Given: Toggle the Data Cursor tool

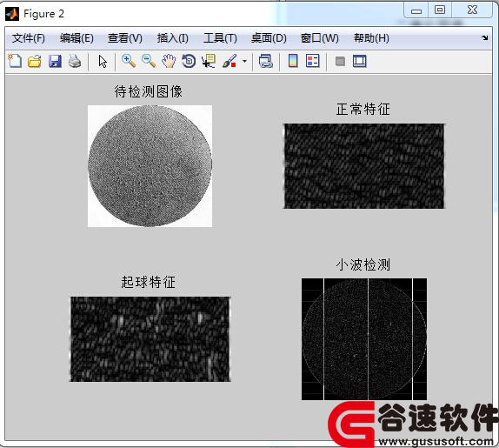Looking at the screenshot, I should pos(209,61).
